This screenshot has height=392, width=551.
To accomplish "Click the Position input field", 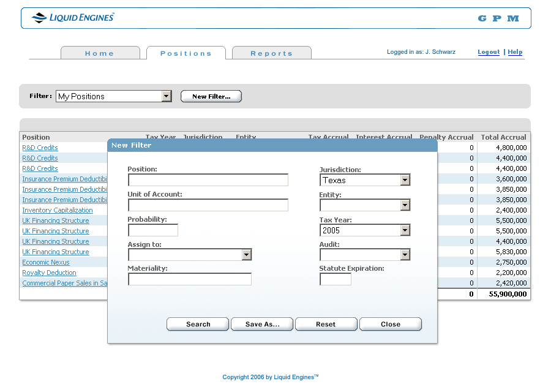I will pyautogui.click(x=208, y=179).
